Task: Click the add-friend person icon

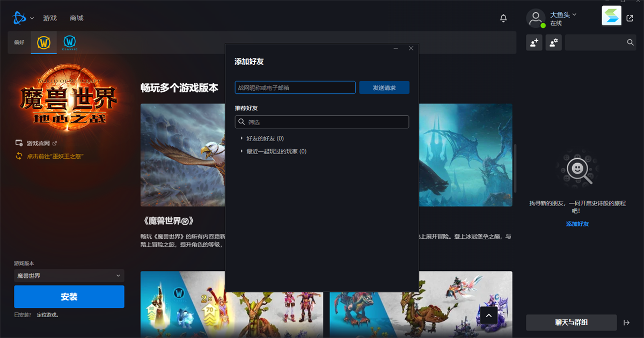Action: 534,42
